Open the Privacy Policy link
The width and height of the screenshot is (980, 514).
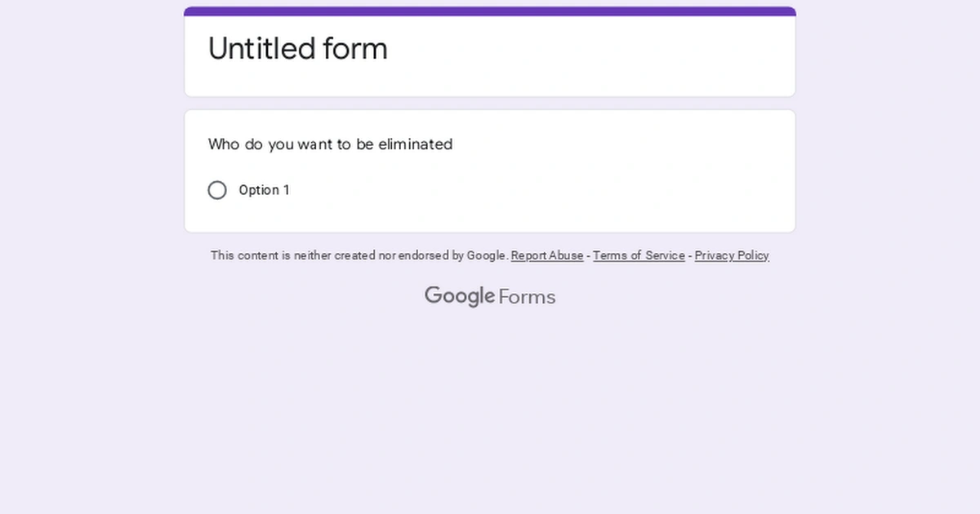(x=732, y=255)
